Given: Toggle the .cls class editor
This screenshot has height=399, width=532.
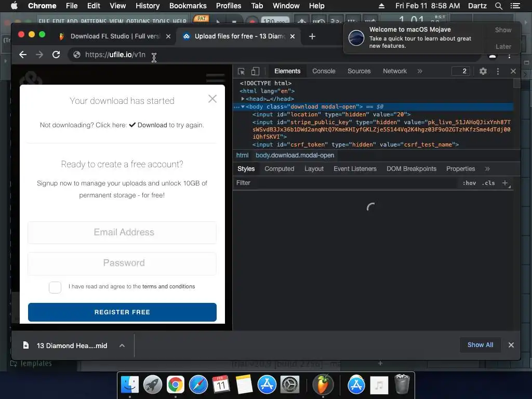Looking at the screenshot, I should click(488, 183).
